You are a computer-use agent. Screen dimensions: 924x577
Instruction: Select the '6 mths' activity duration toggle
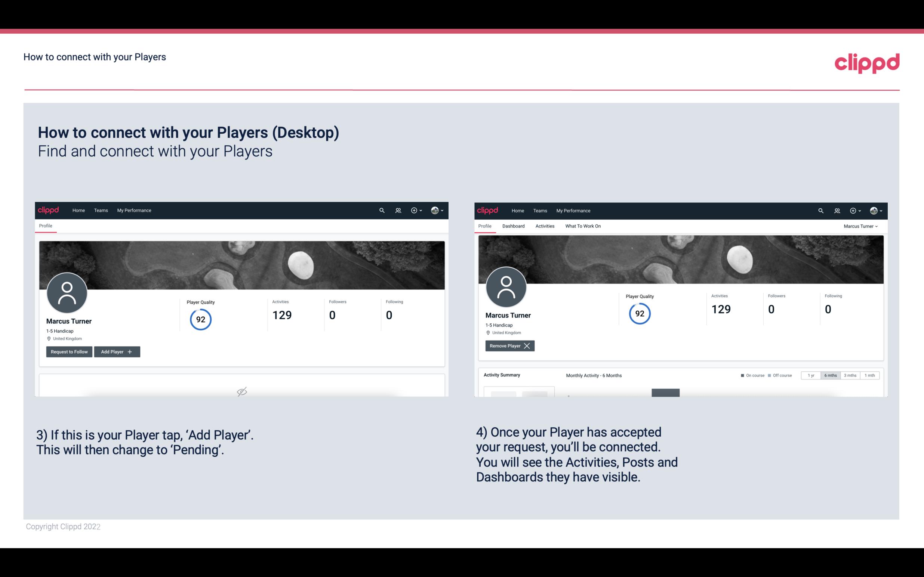(829, 375)
